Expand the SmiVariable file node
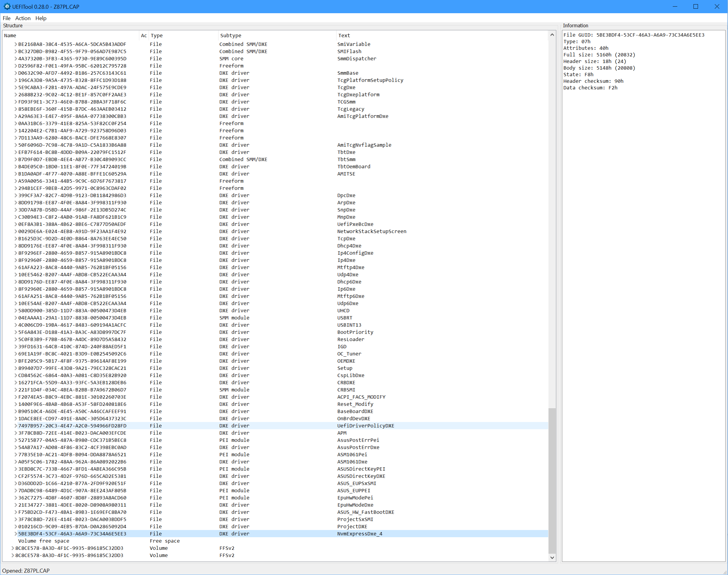This screenshot has width=728, height=575. (16, 44)
